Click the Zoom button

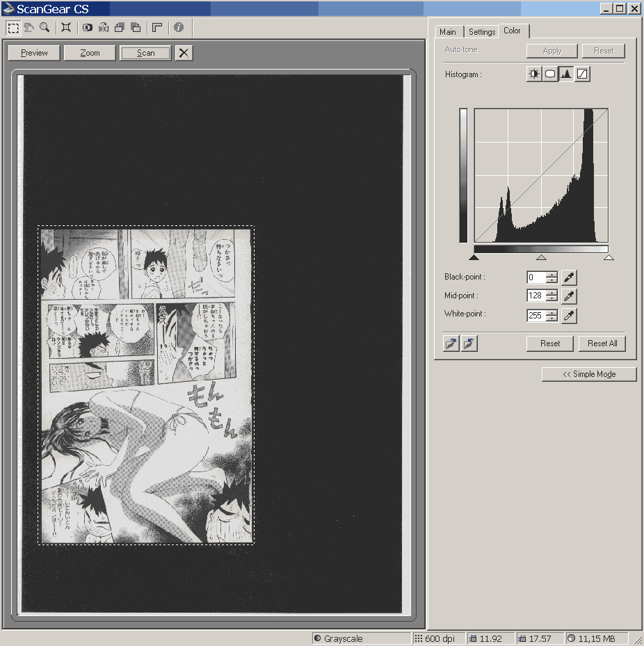click(x=90, y=53)
